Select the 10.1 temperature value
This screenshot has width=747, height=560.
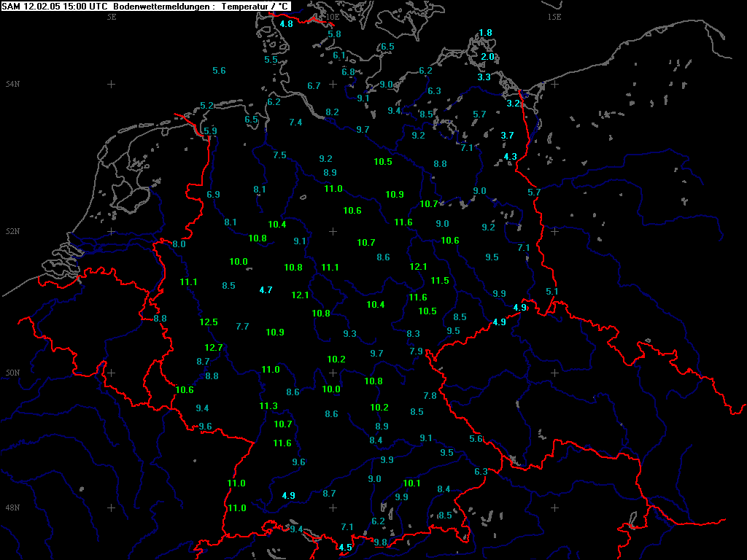[412, 483]
